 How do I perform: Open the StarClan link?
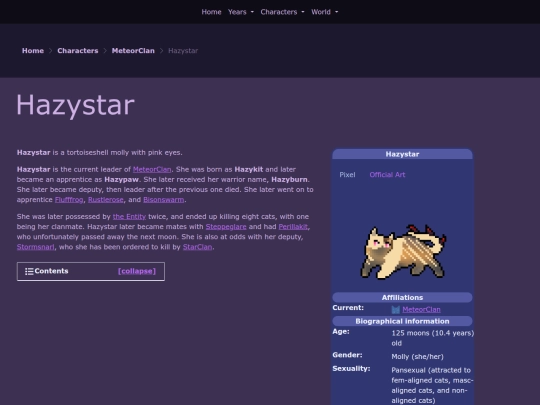click(x=197, y=247)
